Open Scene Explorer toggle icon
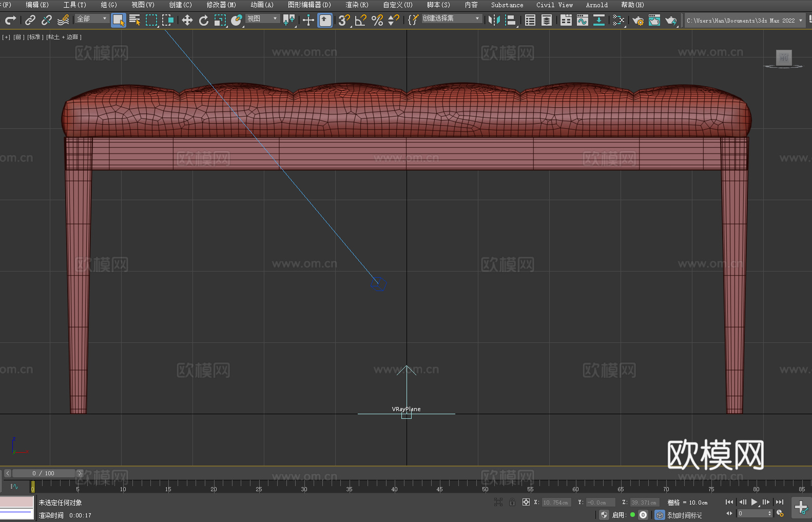812x522 pixels. pyautogui.click(x=530, y=20)
